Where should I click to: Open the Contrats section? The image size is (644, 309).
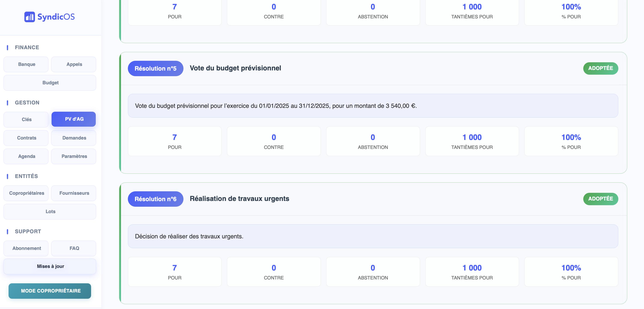click(x=26, y=138)
